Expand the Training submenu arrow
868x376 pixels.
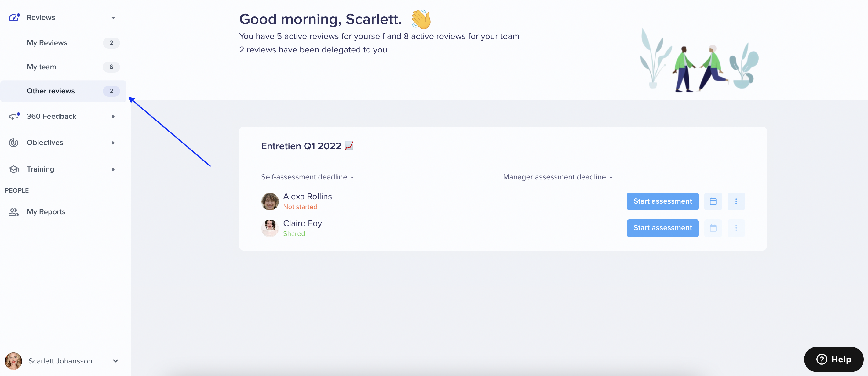[x=113, y=169]
